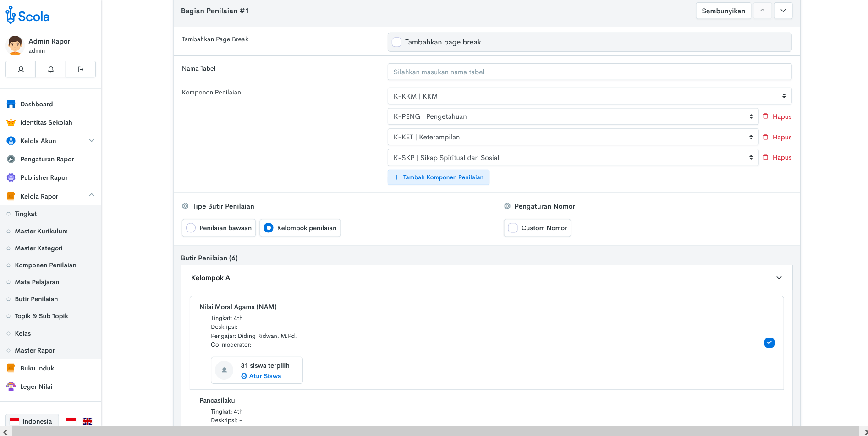Go to Leger Nilai page
Viewport: 868px width, 436px height.
[36, 386]
